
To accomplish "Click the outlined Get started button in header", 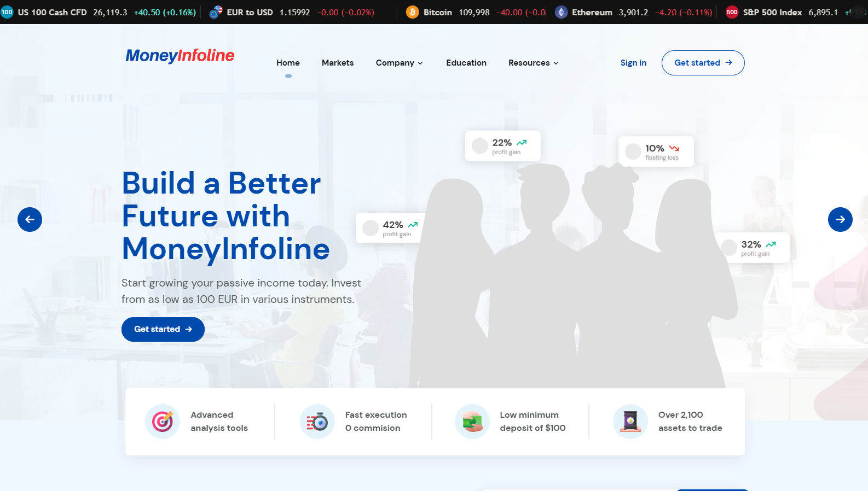I will coord(703,63).
